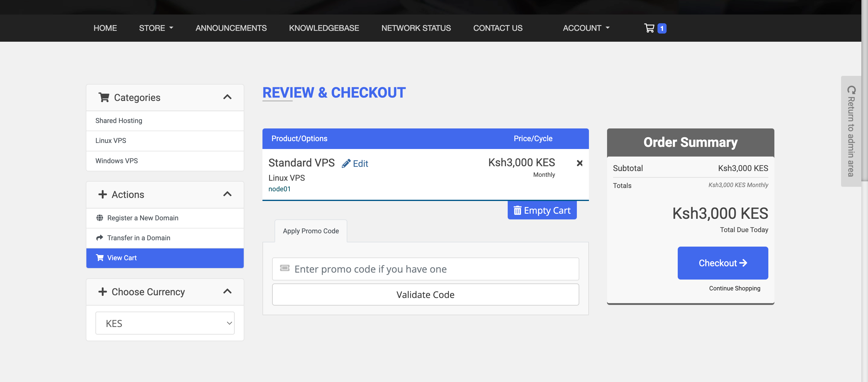Collapse the Categories panel chevron
Viewport: 868px width, 382px height.
(227, 97)
